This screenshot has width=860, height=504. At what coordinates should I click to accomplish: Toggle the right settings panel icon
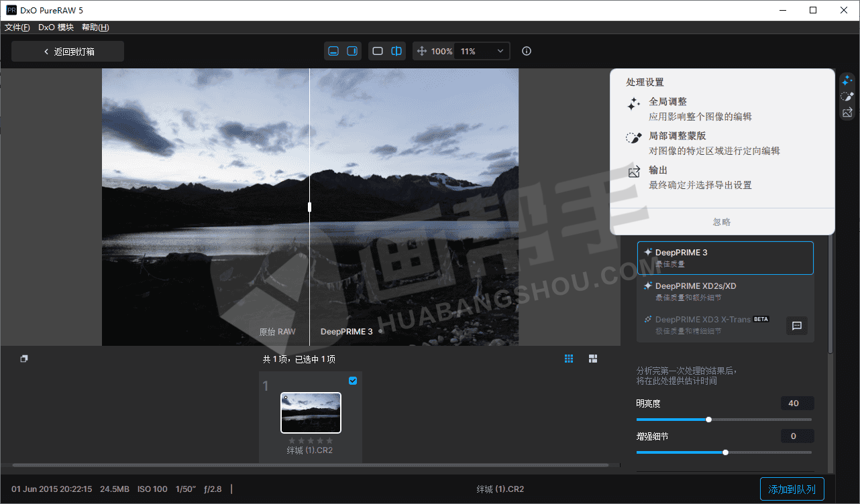point(352,51)
